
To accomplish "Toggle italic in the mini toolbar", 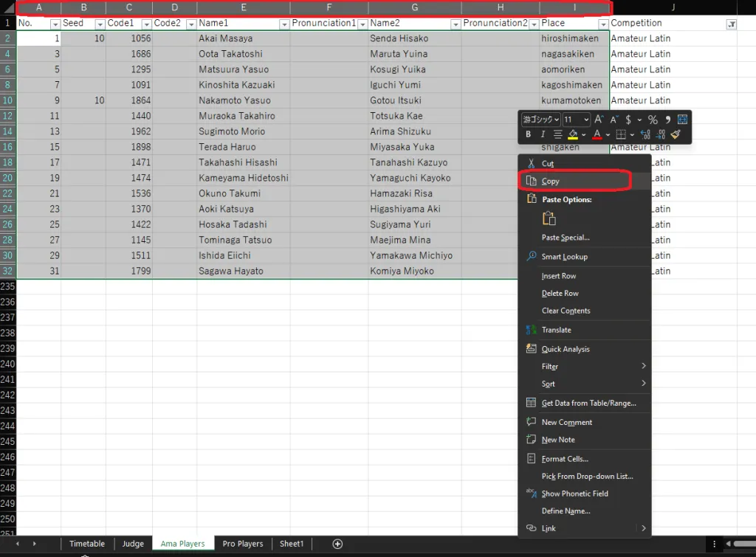I will click(x=543, y=134).
